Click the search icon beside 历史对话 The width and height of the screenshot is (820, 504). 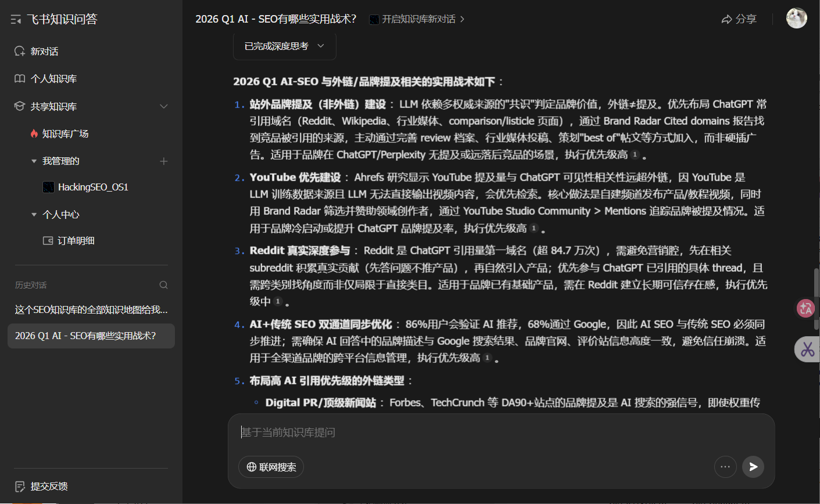[163, 285]
